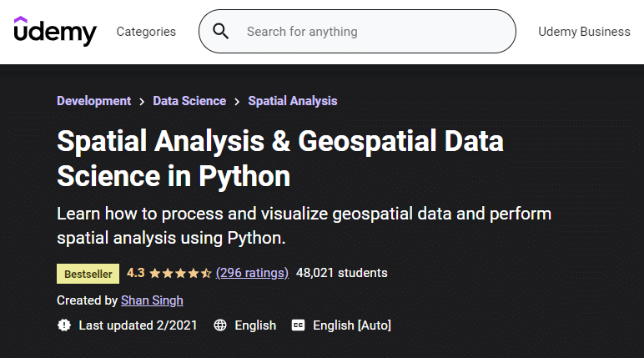
Task: Open Udemy Business link
Action: (584, 32)
